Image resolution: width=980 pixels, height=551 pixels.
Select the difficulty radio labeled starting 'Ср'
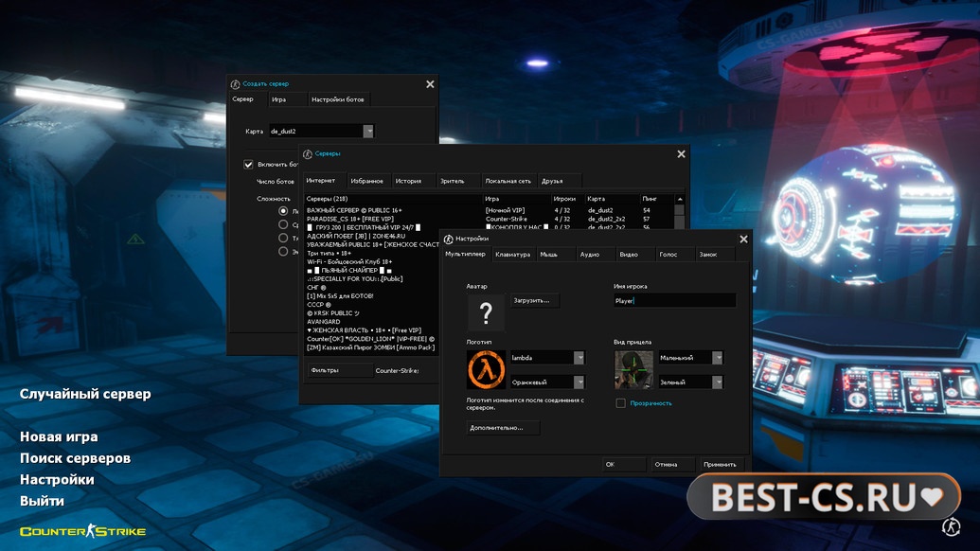point(283,224)
